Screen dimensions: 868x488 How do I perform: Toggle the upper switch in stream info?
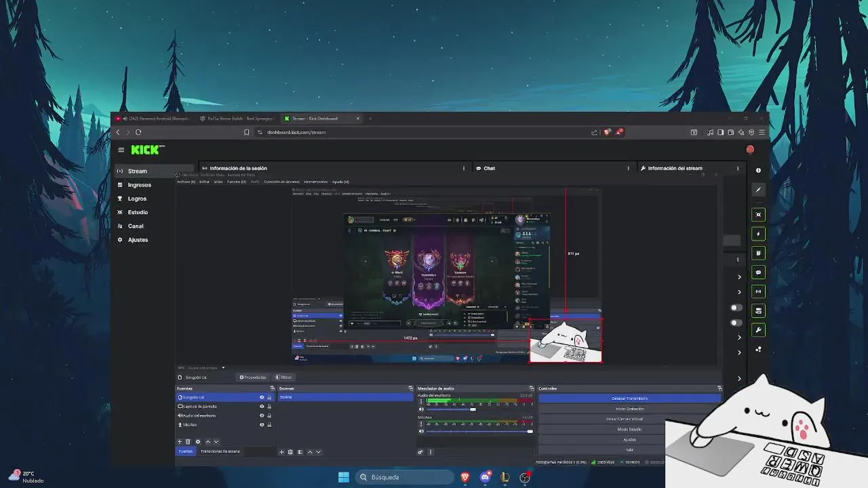coord(736,308)
